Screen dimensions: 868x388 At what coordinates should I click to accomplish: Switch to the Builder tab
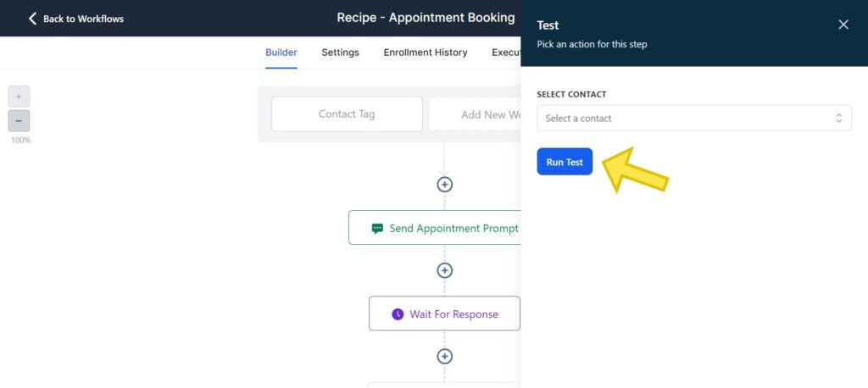click(x=281, y=53)
